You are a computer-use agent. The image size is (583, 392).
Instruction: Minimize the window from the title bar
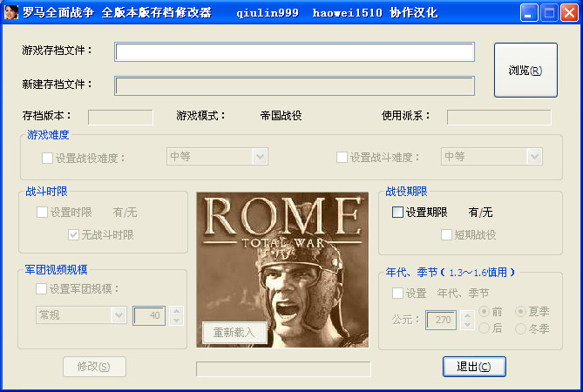coord(529,13)
